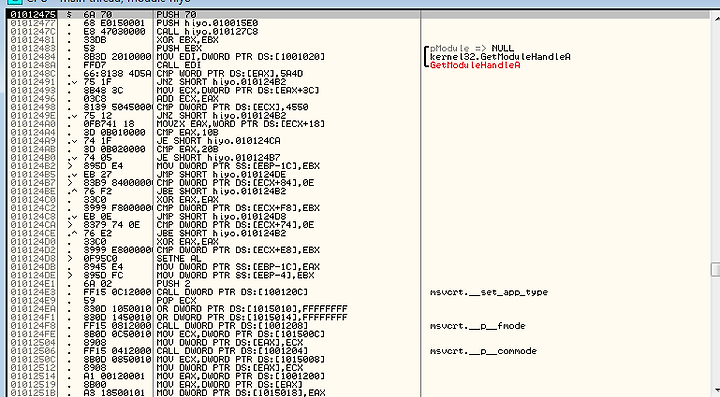This screenshot has width=720, height=397.
Task: Click address 010124CE in the address column
Action: [33, 233]
